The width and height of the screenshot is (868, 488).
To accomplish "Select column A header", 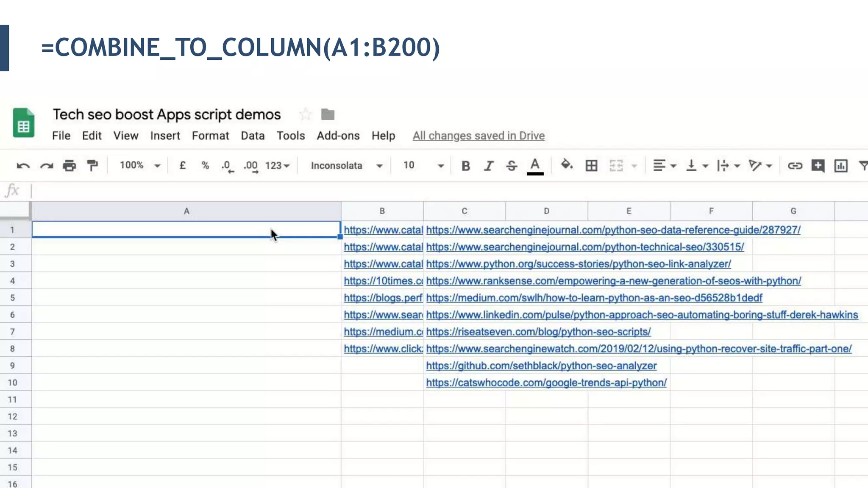I will [x=186, y=211].
